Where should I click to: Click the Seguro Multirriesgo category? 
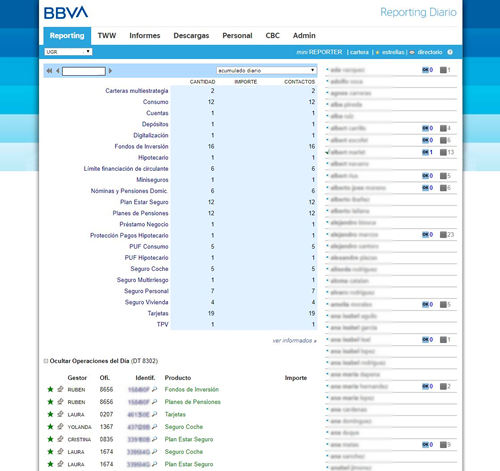coord(142,280)
